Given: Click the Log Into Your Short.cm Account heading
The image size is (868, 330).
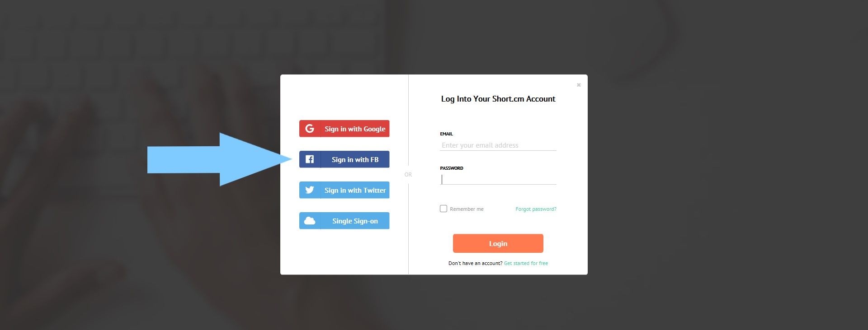Looking at the screenshot, I should coord(498,99).
